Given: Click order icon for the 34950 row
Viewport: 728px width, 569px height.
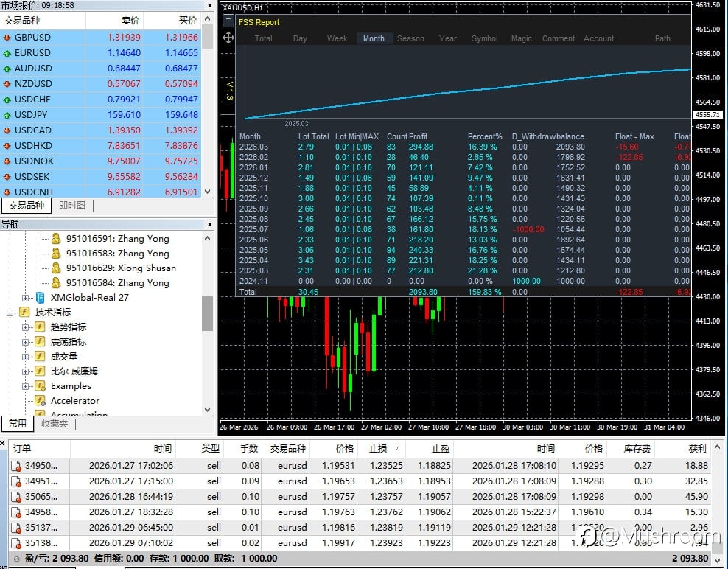Looking at the screenshot, I should pyautogui.click(x=16, y=466).
